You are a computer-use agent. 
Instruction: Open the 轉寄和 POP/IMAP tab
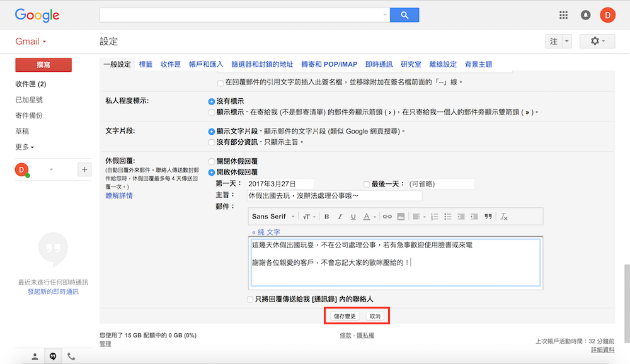329,64
